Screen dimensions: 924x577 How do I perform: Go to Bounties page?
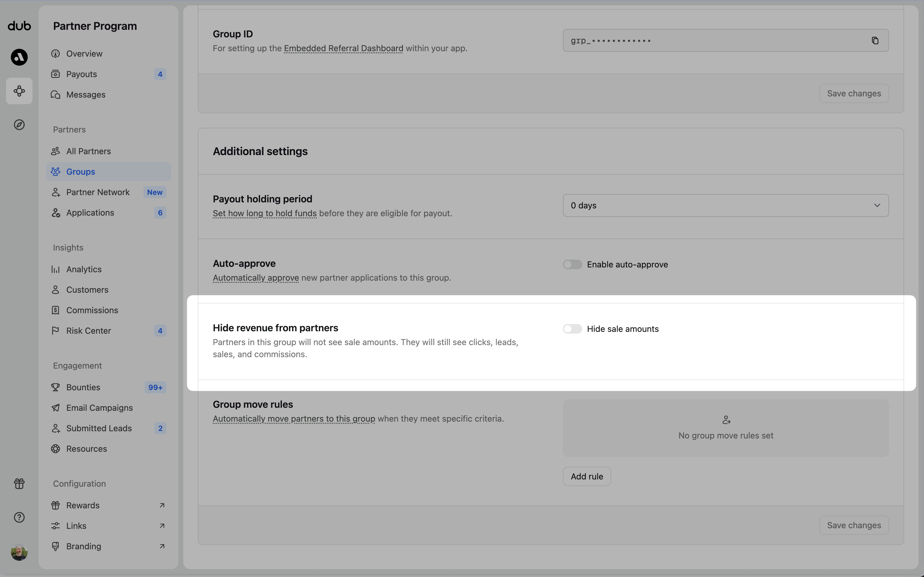tap(108, 387)
